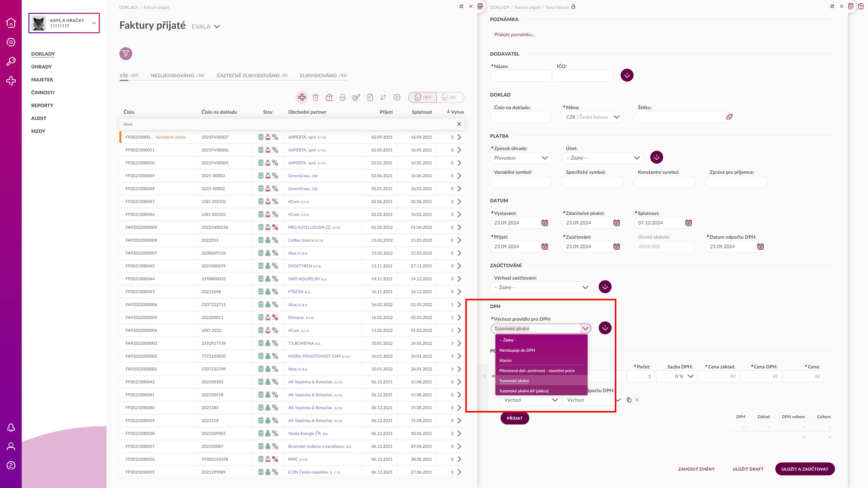Open the Účet Žádný dropdown
Image resolution: width=868 pixels, height=488 pixels.
point(603,158)
